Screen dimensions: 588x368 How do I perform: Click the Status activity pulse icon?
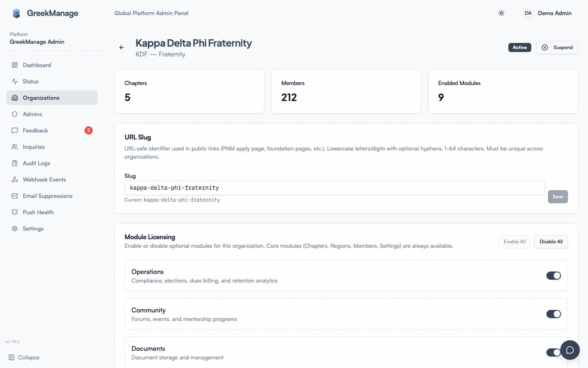(x=15, y=81)
